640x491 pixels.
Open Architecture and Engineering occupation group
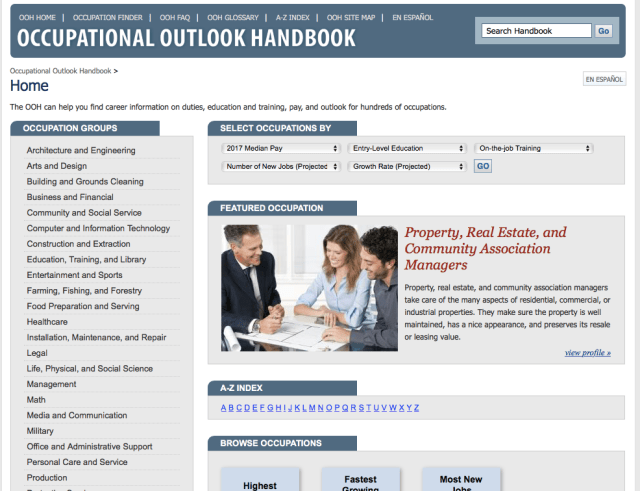click(x=81, y=150)
